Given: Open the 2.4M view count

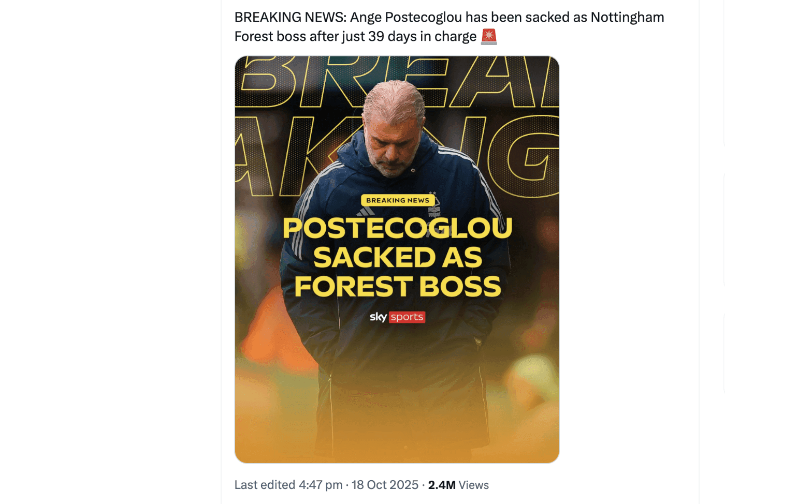Looking at the screenshot, I should (441, 485).
